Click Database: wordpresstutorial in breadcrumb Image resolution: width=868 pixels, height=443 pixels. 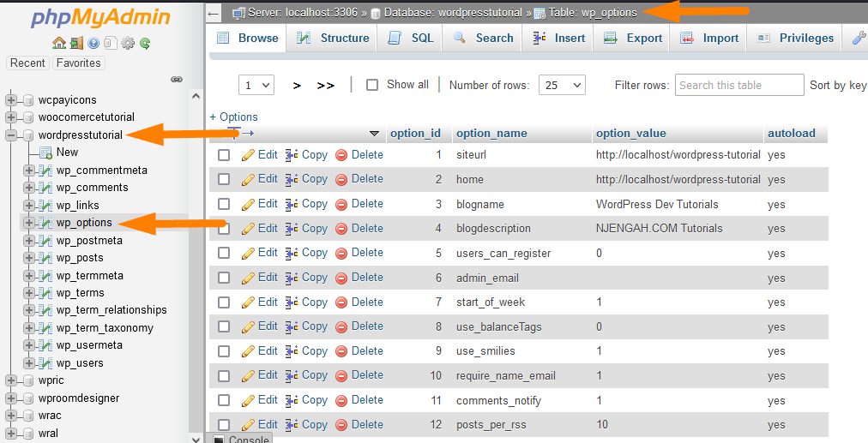tap(452, 13)
